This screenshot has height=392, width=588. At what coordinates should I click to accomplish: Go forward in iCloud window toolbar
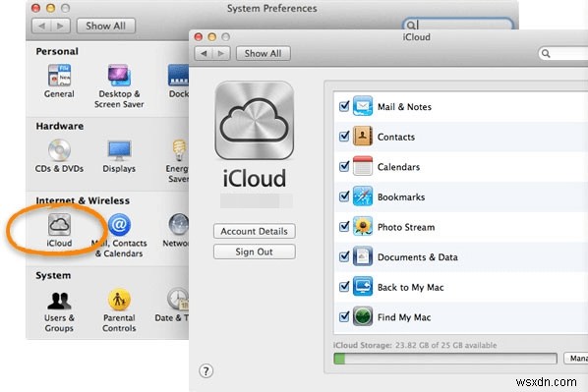[221, 54]
